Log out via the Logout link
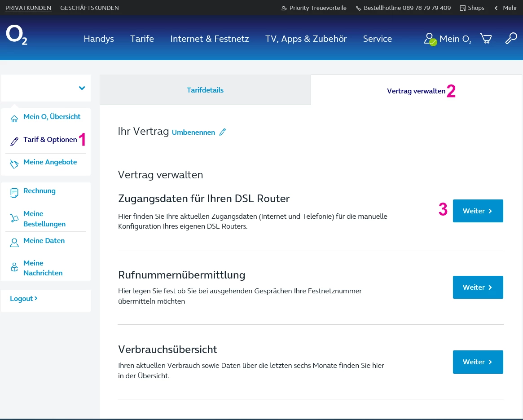This screenshot has width=523, height=420. click(x=24, y=298)
